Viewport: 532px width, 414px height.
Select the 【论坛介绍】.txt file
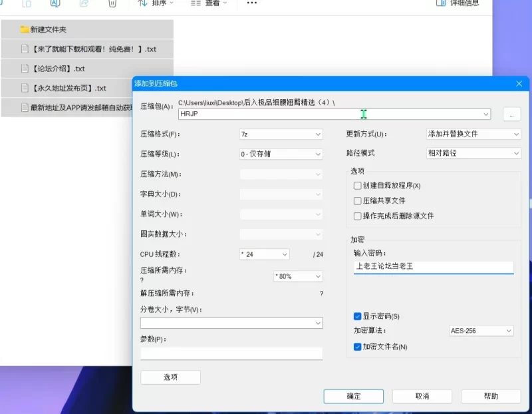[x=58, y=69]
